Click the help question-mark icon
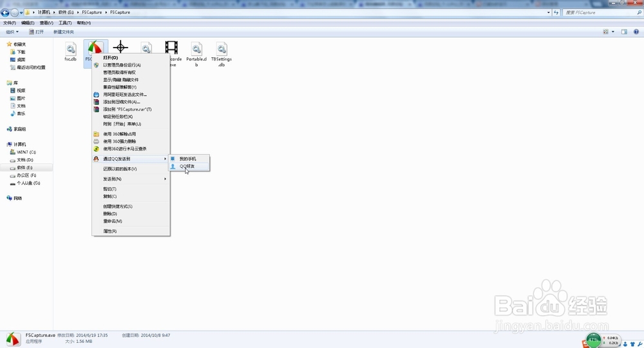This screenshot has height=348, width=644. (x=636, y=32)
